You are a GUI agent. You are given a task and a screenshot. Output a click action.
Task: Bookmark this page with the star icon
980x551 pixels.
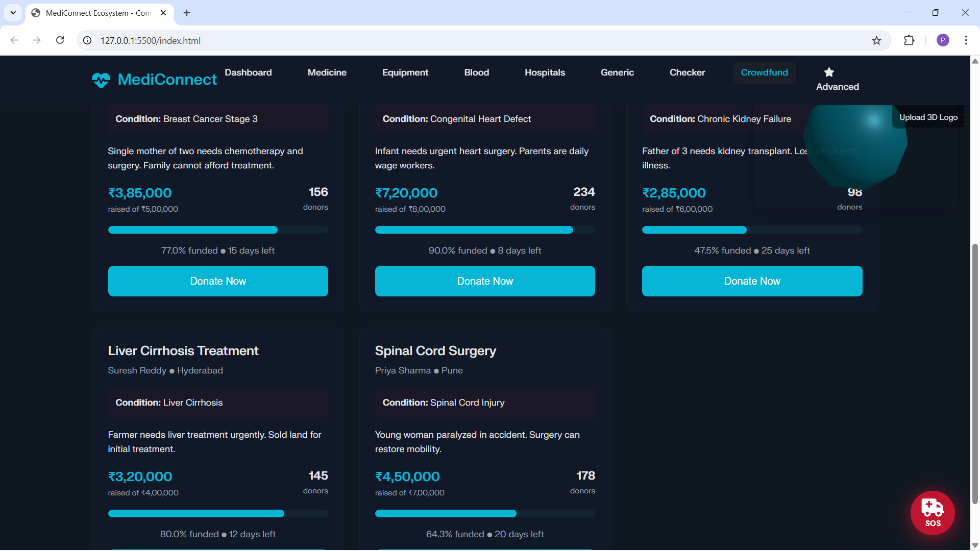(876, 40)
